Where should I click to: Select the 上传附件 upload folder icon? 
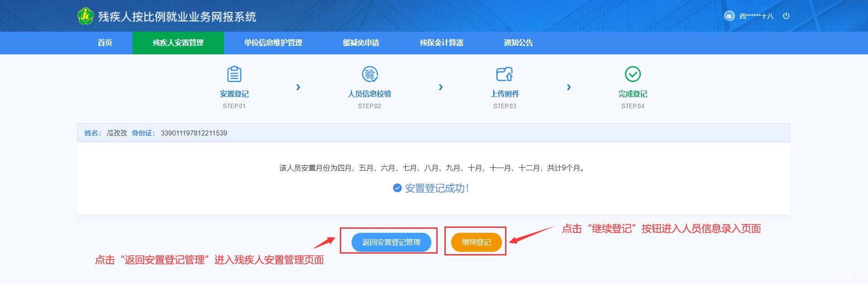(x=505, y=74)
